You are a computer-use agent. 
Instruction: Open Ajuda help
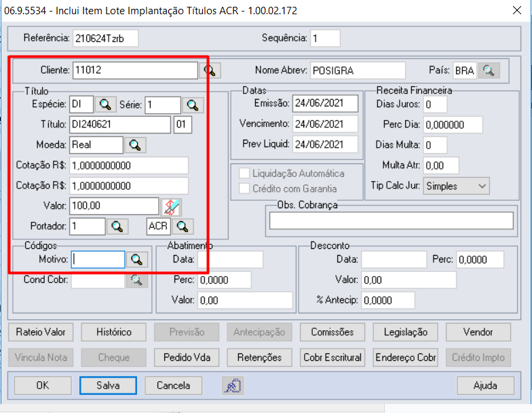point(486,385)
